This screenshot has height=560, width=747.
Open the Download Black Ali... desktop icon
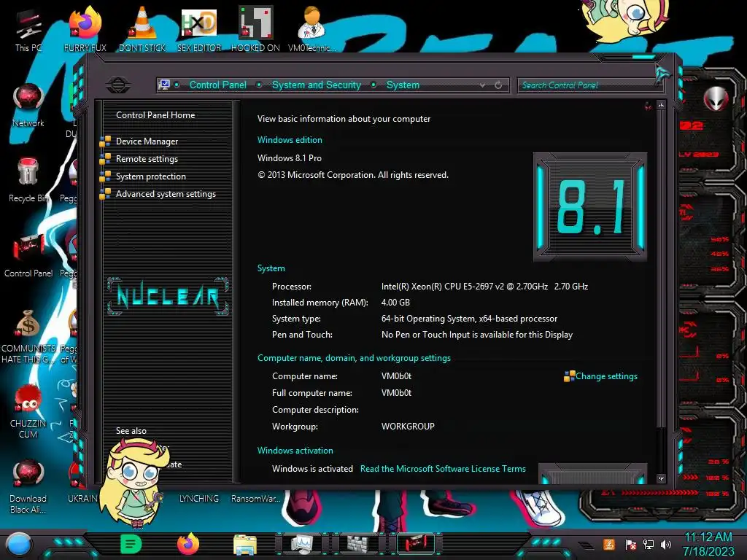[x=28, y=486]
